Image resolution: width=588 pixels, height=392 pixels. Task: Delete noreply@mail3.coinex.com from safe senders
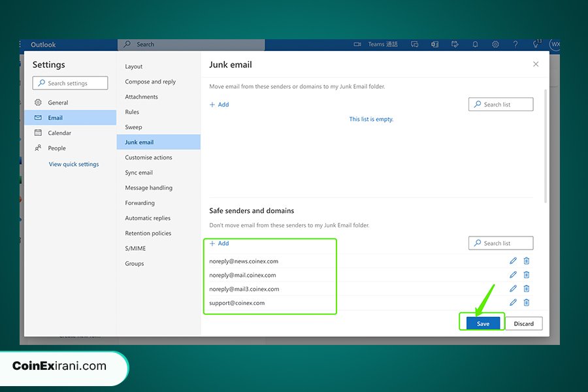click(x=527, y=289)
